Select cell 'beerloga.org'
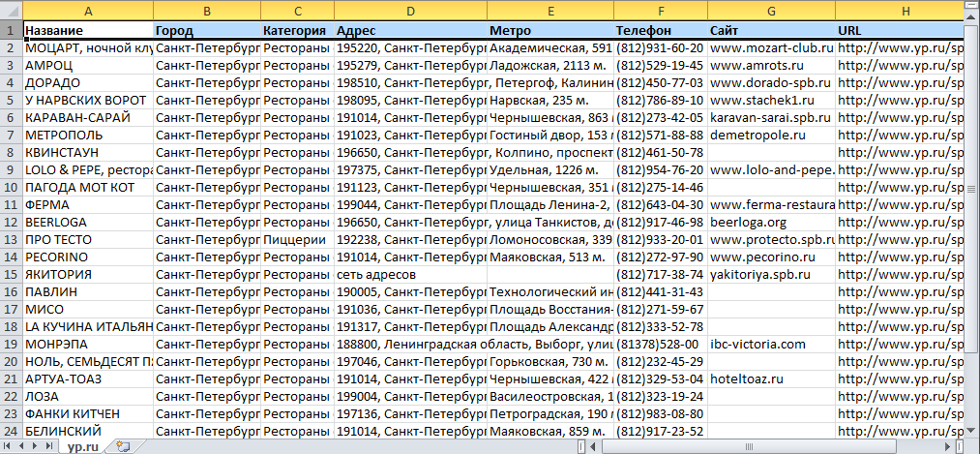Image resolution: width=980 pixels, height=454 pixels. (771, 223)
